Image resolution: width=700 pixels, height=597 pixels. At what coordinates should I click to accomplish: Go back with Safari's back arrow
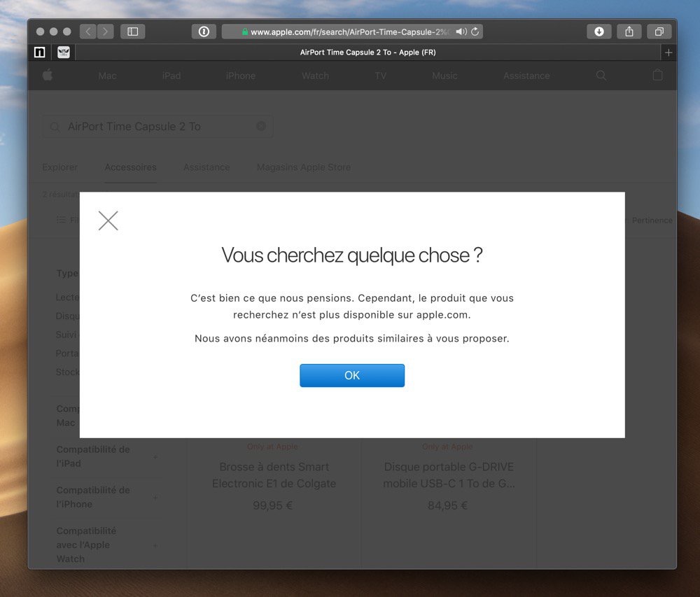pyautogui.click(x=88, y=31)
